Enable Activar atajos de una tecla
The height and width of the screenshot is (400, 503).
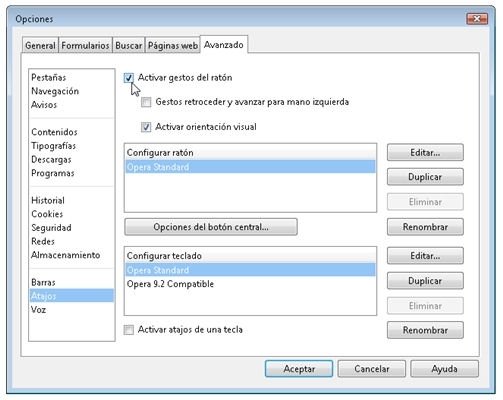[x=129, y=330]
